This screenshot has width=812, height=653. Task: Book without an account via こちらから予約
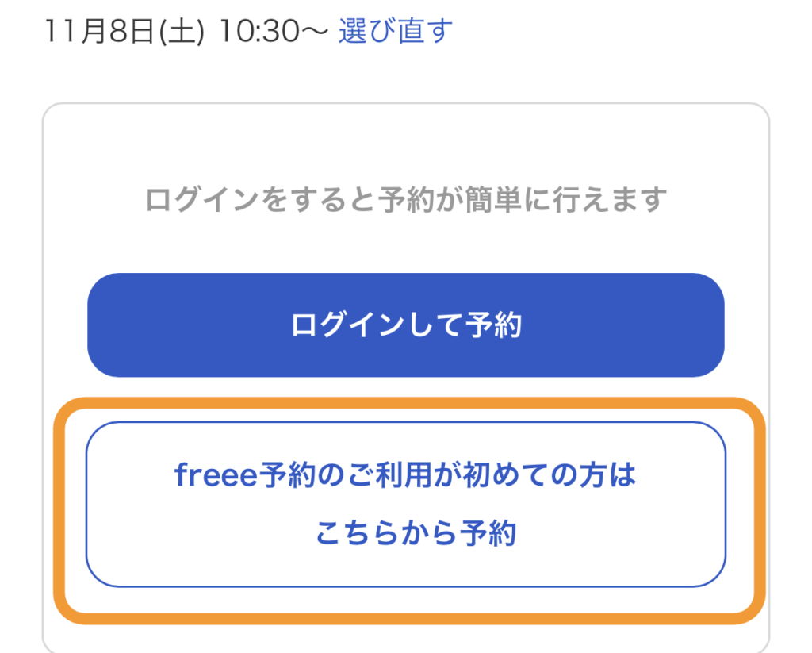coord(416,533)
